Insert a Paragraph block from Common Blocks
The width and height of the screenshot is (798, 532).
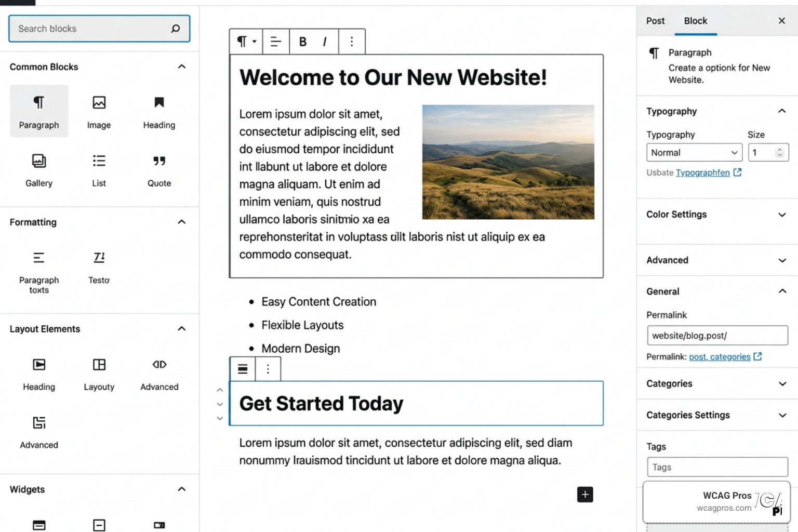pyautogui.click(x=39, y=111)
